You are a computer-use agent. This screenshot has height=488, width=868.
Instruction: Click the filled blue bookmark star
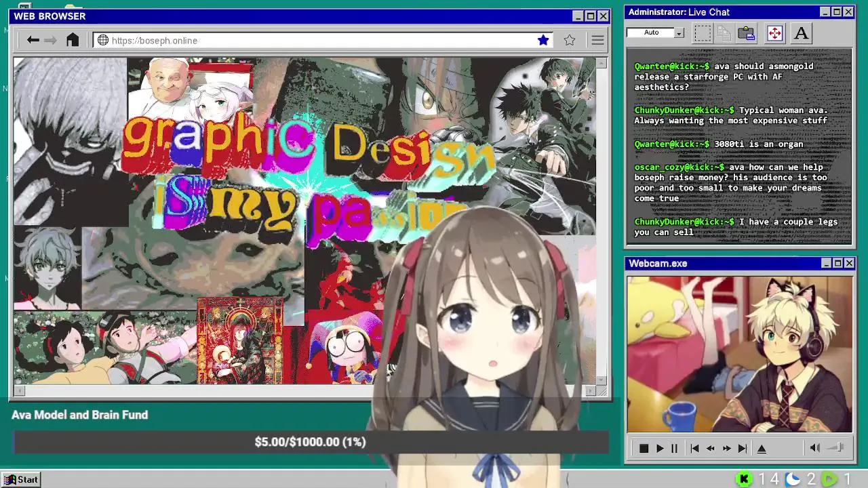(x=543, y=41)
